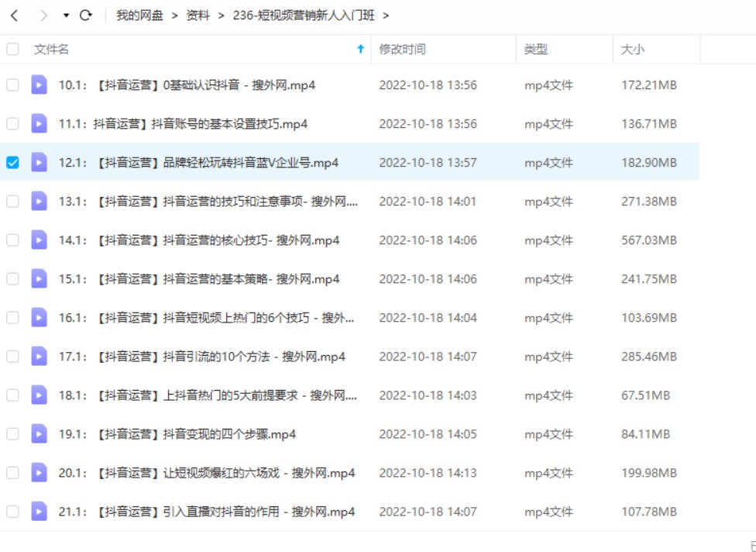Click video icon of file 11.1

click(39, 124)
